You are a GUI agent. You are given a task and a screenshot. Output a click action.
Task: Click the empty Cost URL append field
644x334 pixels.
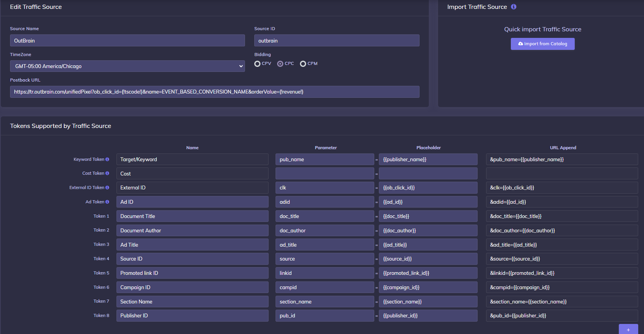click(x=562, y=174)
